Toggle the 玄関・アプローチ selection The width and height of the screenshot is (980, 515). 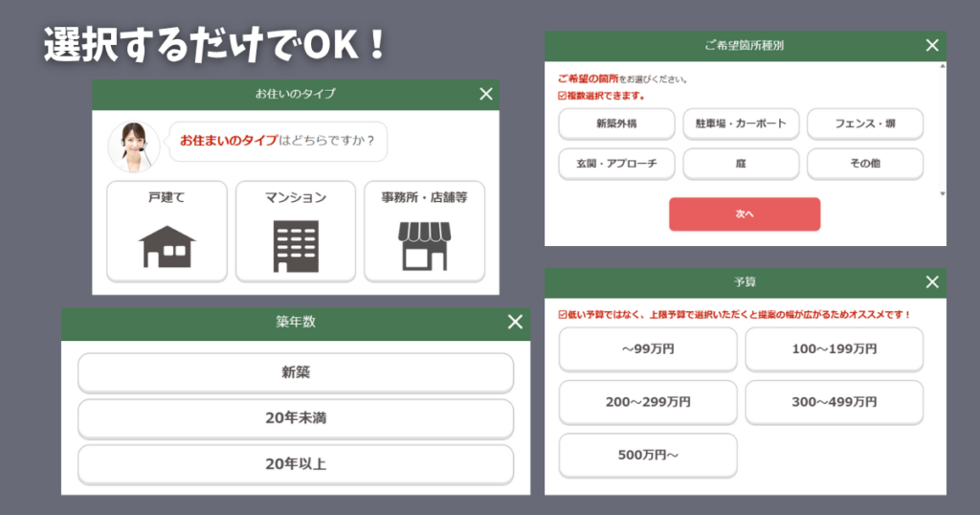616,164
